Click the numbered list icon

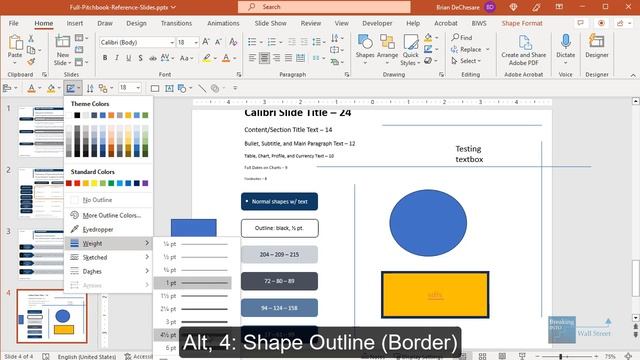click(272, 42)
